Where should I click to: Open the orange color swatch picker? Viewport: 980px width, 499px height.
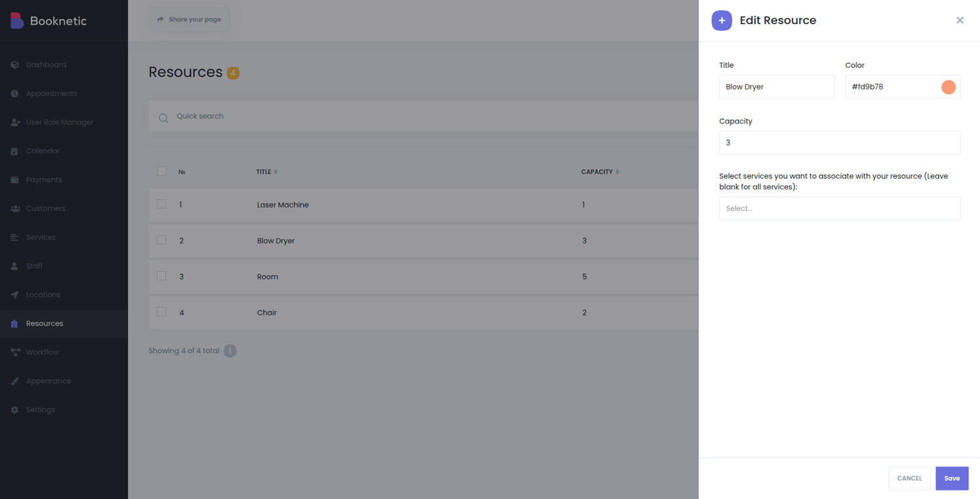pyautogui.click(x=948, y=87)
